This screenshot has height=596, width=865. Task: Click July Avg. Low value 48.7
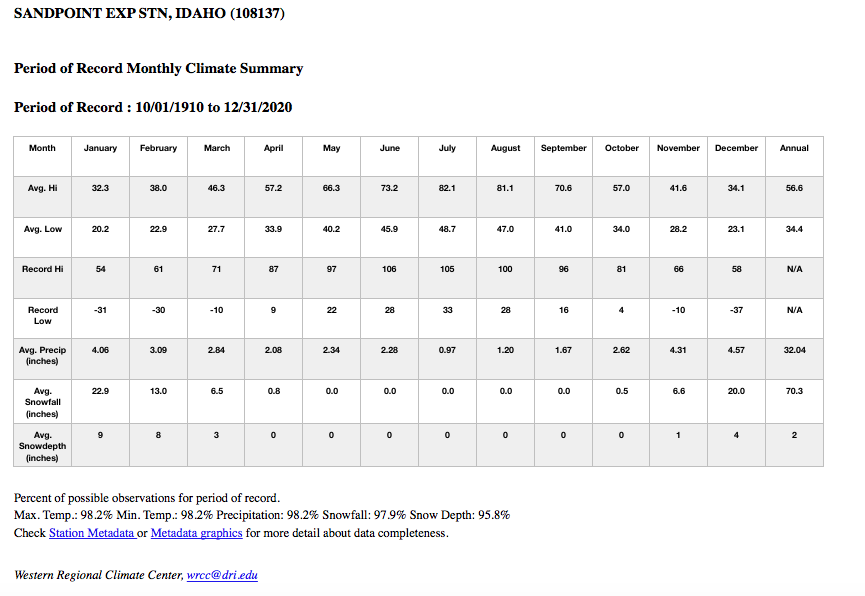click(447, 229)
